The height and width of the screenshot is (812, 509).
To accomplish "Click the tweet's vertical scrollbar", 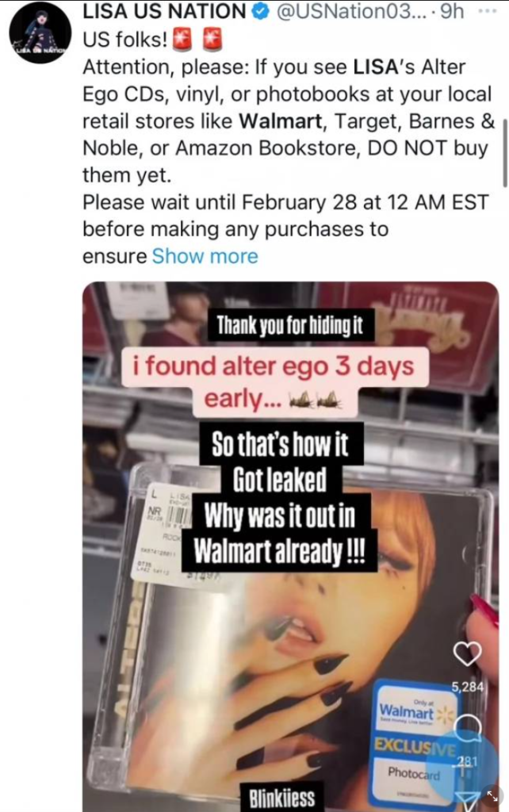I will (x=505, y=152).
